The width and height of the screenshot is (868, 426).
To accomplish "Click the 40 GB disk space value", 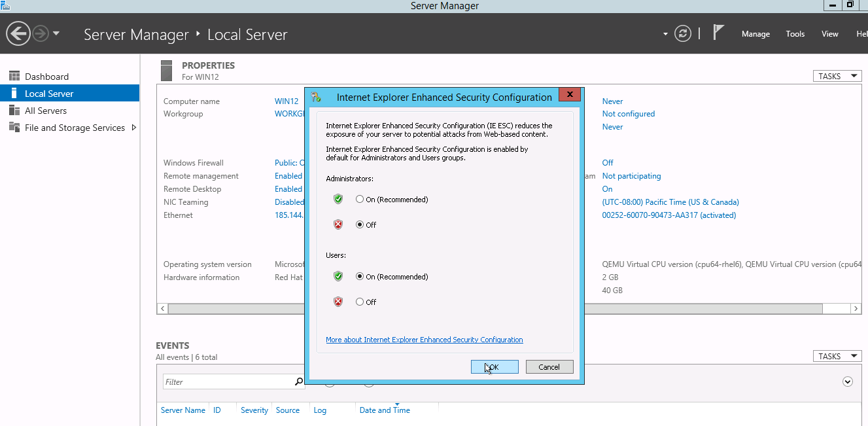I will pyautogui.click(x=612, y=291).
